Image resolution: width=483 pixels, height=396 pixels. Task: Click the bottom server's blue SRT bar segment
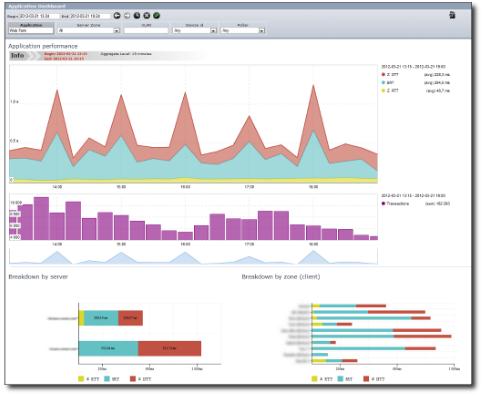click(108, 348)
